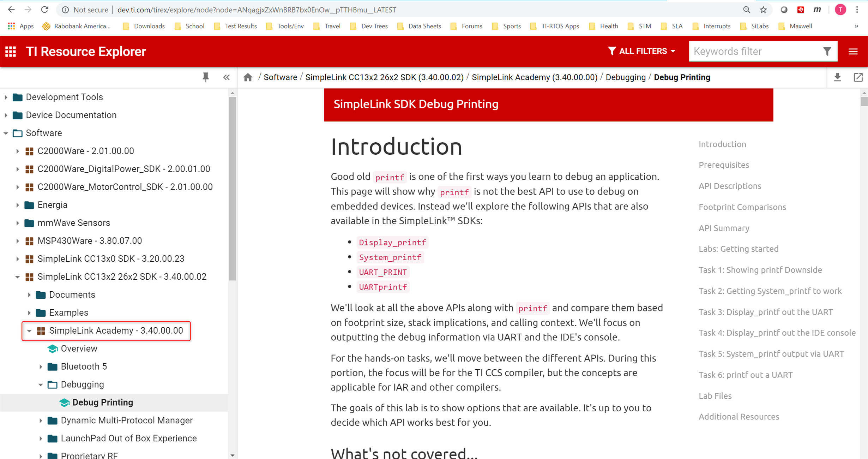Viewport: 868px width, 459px height.
Task: Jump to Task 3: Display_printf out the UART
Action: point(766,312)
